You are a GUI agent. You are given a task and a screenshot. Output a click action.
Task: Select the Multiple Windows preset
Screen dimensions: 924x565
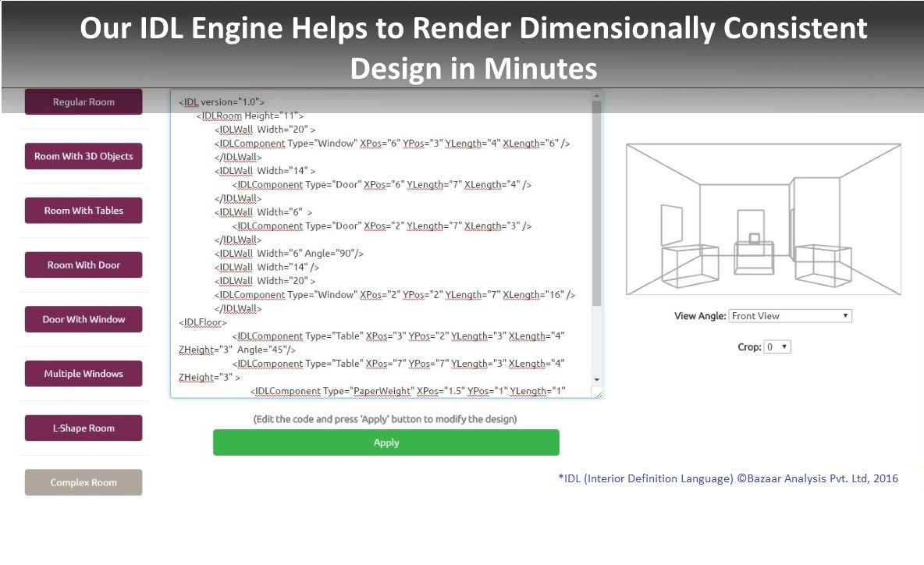pyautogui.click(x=84, y=374)
